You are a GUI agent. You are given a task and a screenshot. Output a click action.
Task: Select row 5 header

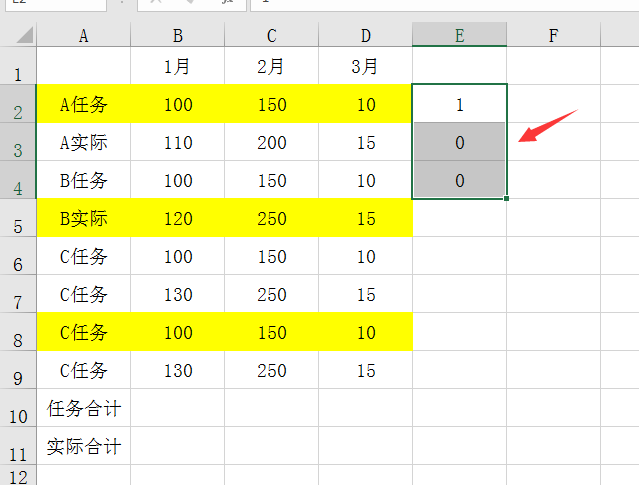click(x=18, y=218)
